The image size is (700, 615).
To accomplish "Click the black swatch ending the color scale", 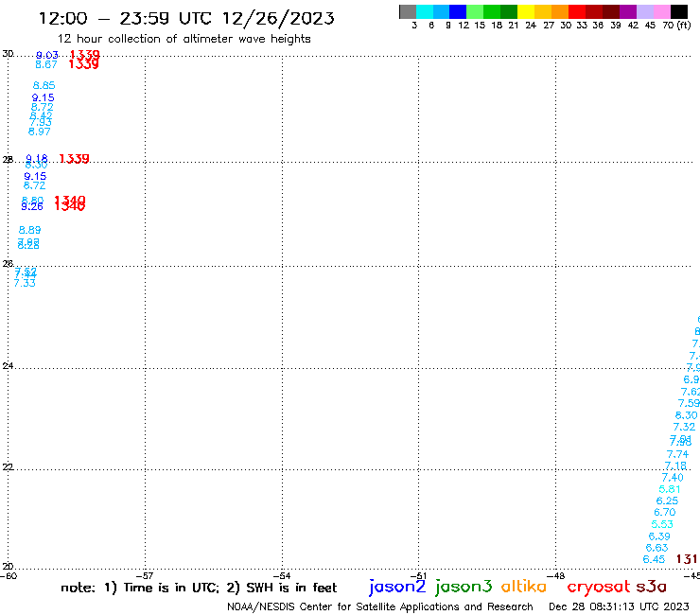I will 678,11.
